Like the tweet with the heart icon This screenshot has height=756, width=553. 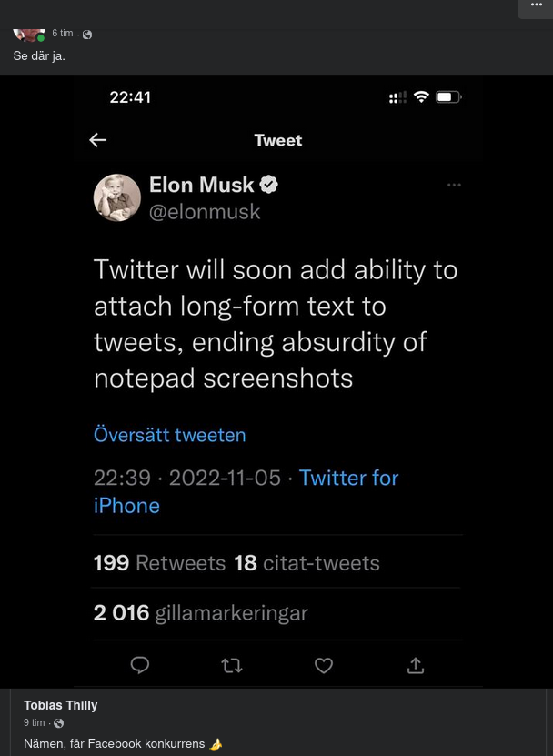pos(324,666)
